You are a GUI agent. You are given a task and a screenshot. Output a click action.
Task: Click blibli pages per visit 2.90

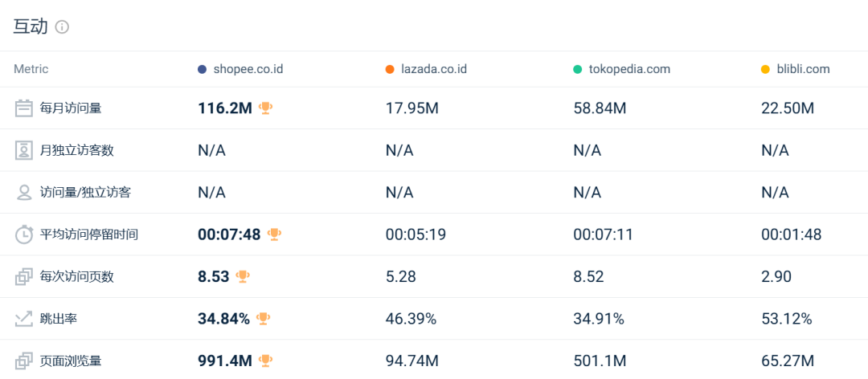click(x=776, y=277)
